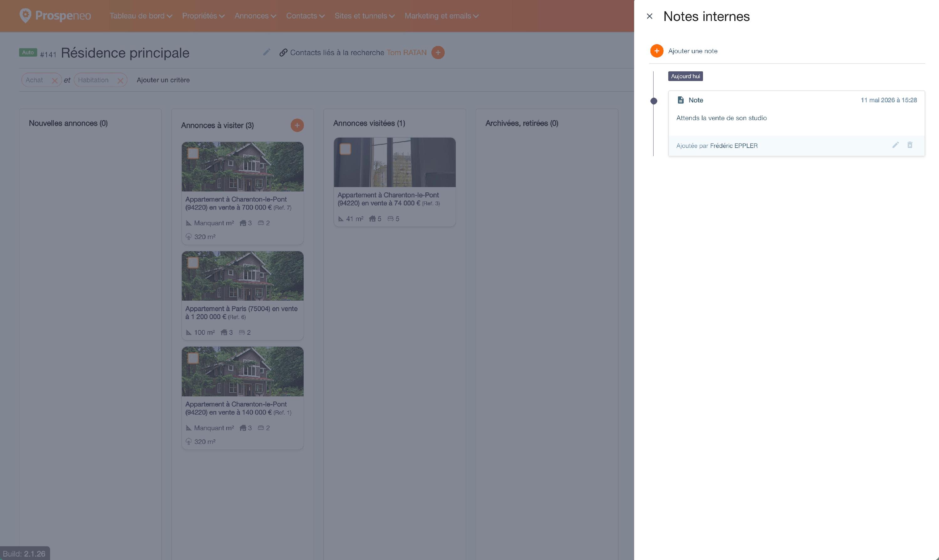
Task: Click the timestamp '11 mai 2026 à 15:28'
Action: [889, 100]
